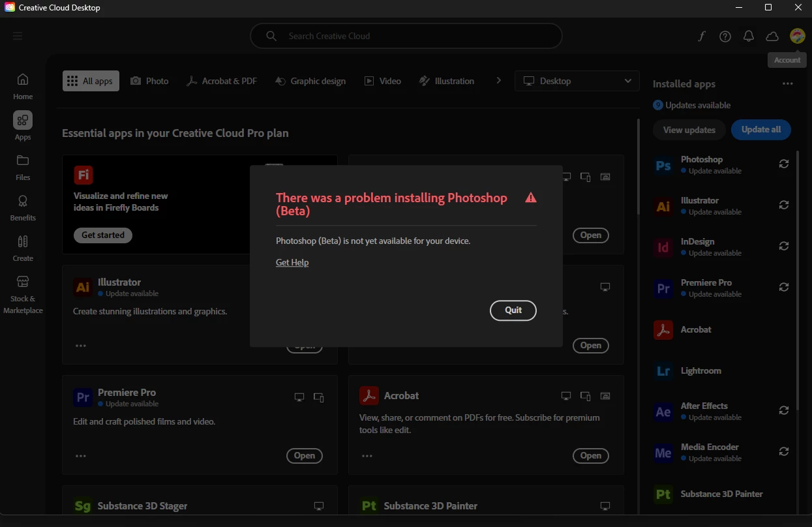Update Media Encoder via its refresh icon
This screenshot has width=812, height=527.
click(784, 452)
